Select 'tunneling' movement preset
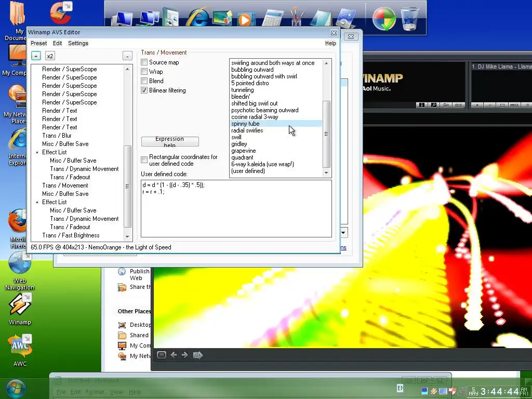Screen dimensions: 532x399 click(243, 90)
